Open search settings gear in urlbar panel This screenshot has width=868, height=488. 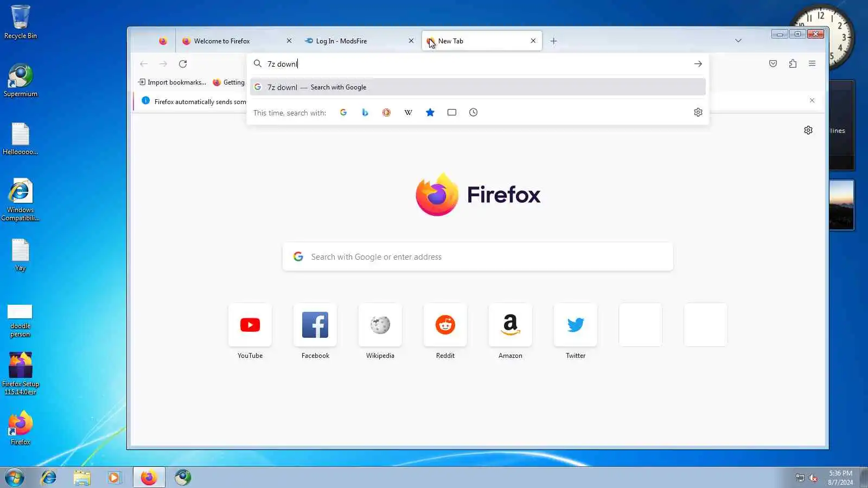click(698, 112)
